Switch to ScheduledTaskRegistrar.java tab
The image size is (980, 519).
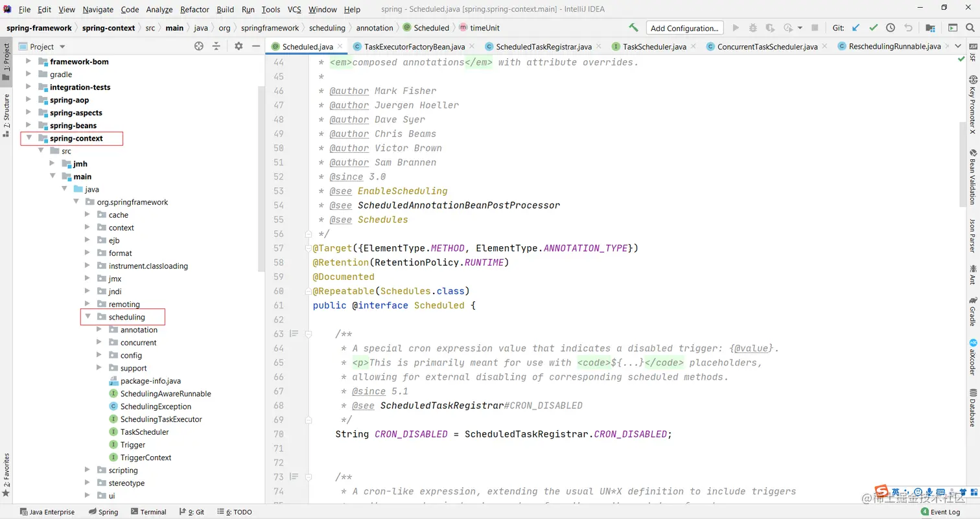[x=544, y=47]
